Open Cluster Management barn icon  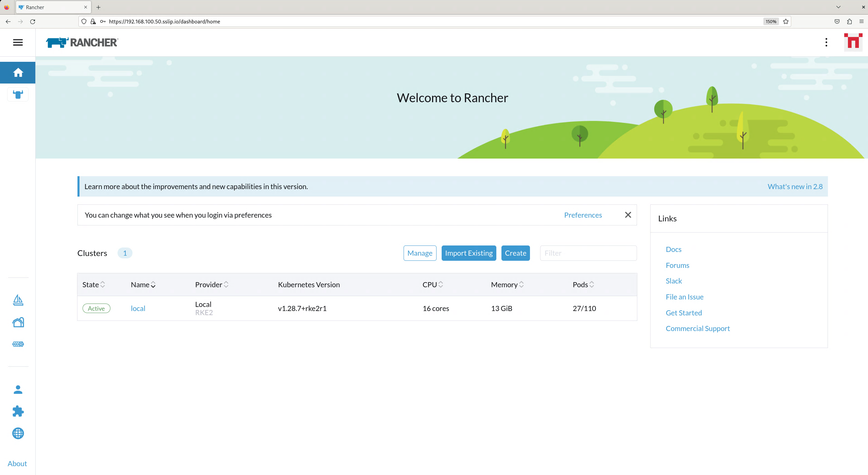[x=18, y=322]
